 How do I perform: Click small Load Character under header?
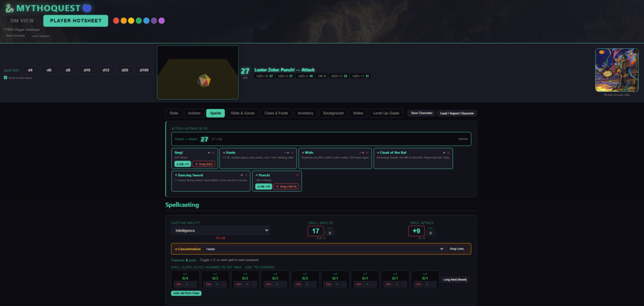(40, 36)
